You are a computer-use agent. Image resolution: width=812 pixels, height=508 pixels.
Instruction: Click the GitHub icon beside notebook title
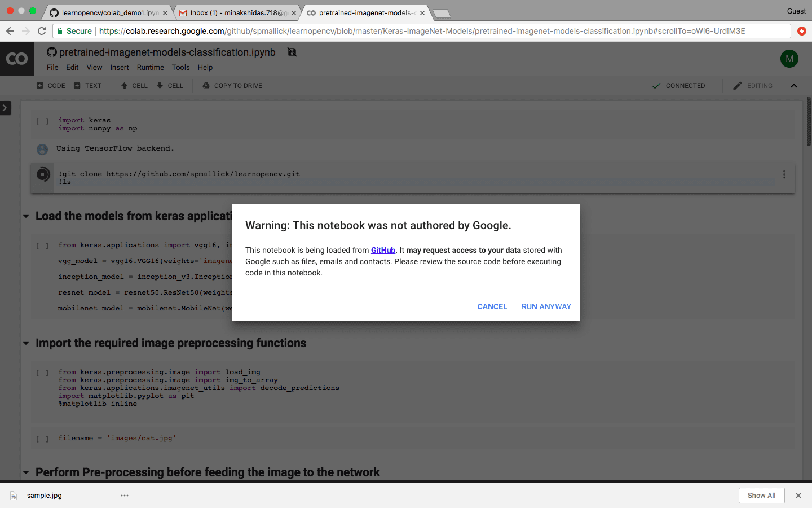click(x=52, y=52)
